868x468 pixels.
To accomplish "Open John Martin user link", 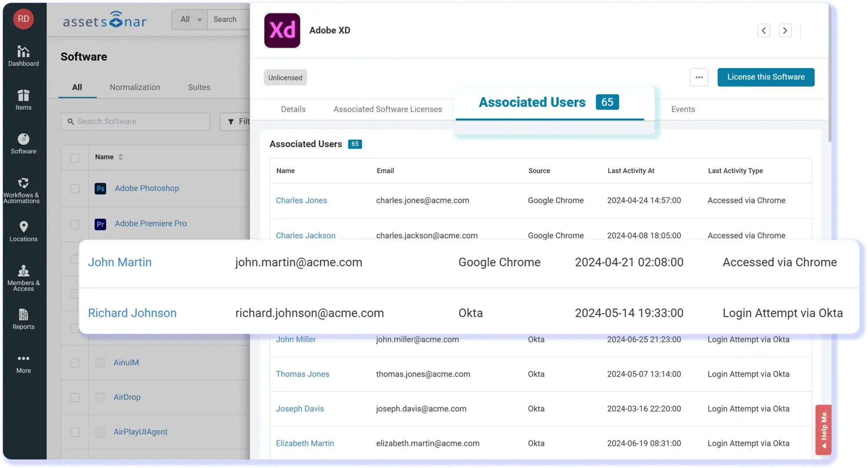I will (120, 262).
